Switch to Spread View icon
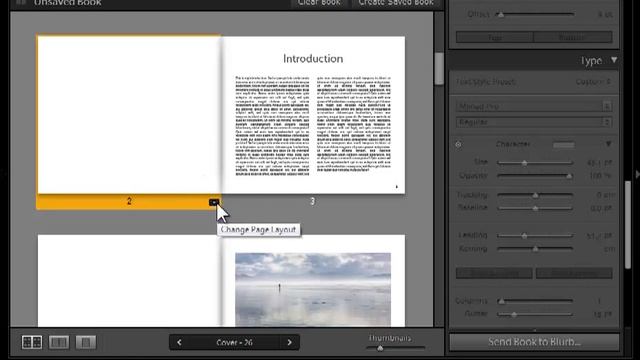This screenshot has width=640, height=360. tap(59, 342)
